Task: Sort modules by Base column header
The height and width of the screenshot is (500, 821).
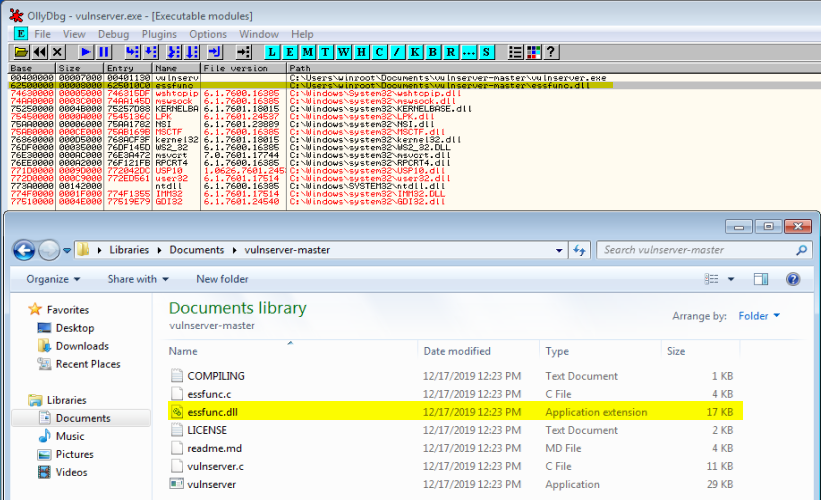Action: (31, 68)
